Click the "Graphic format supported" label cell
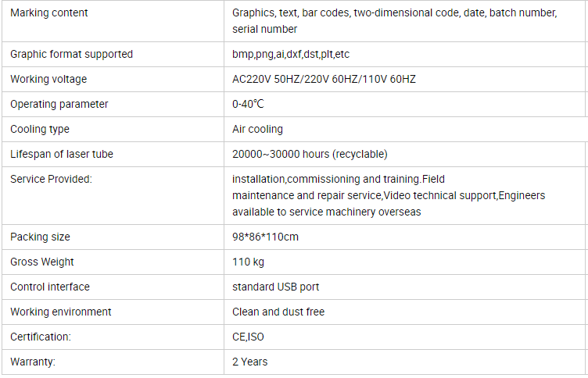588x378 pixels. (x=71, y=55)
